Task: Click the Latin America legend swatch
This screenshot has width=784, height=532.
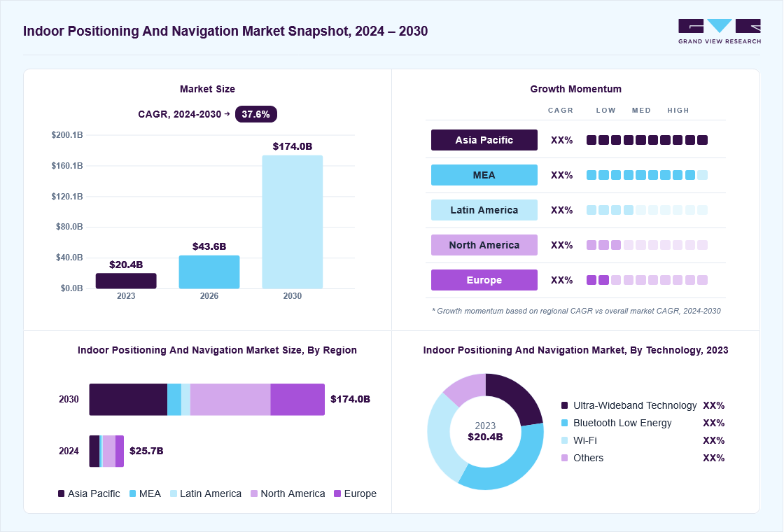Action: pos(174,493)
